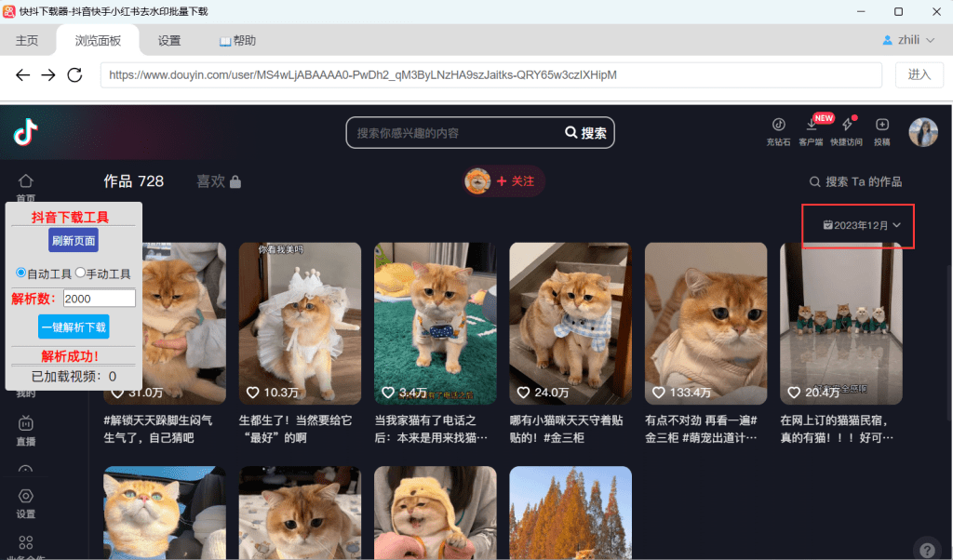Open the cat looking up video thumbnail
This screenshot has height=560, width=953.
tap(165, 512)
